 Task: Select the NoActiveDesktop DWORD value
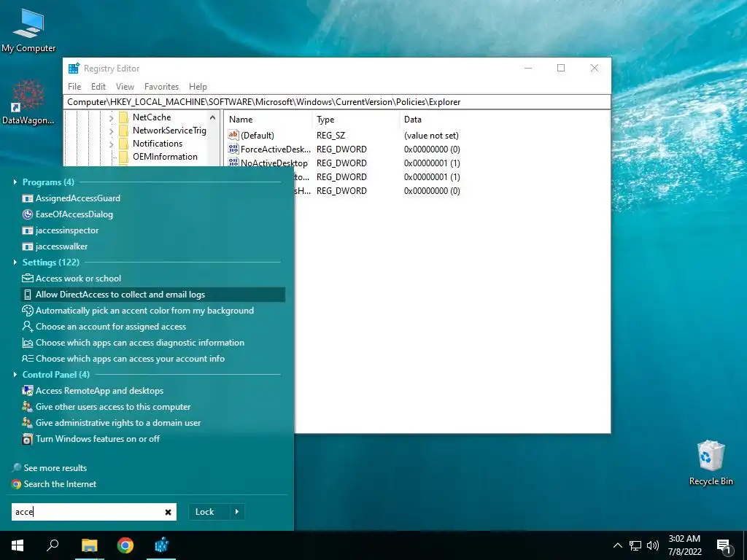pos(268,163)
